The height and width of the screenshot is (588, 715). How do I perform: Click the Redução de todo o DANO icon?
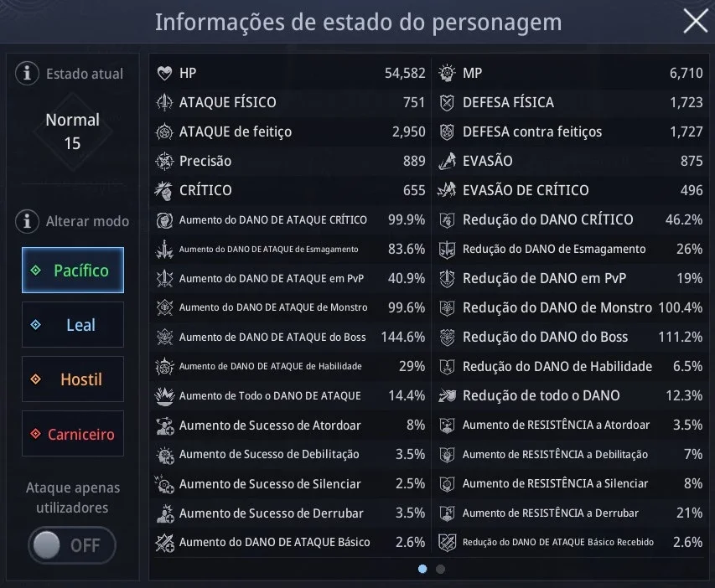[447, 395]
